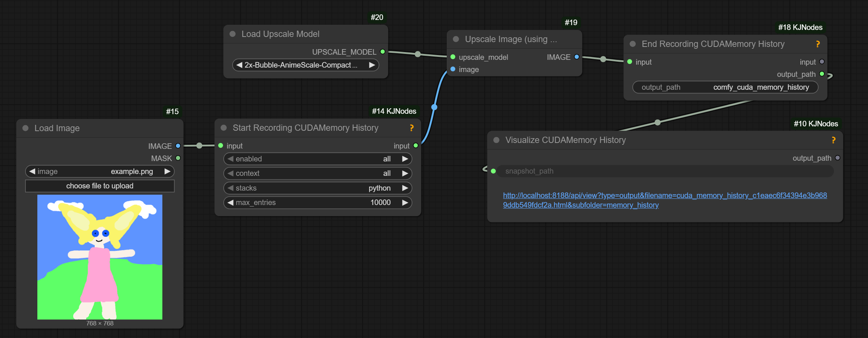Select next upscale model with right arrow
The image size is (868, 338).
[x=372, y=65]
